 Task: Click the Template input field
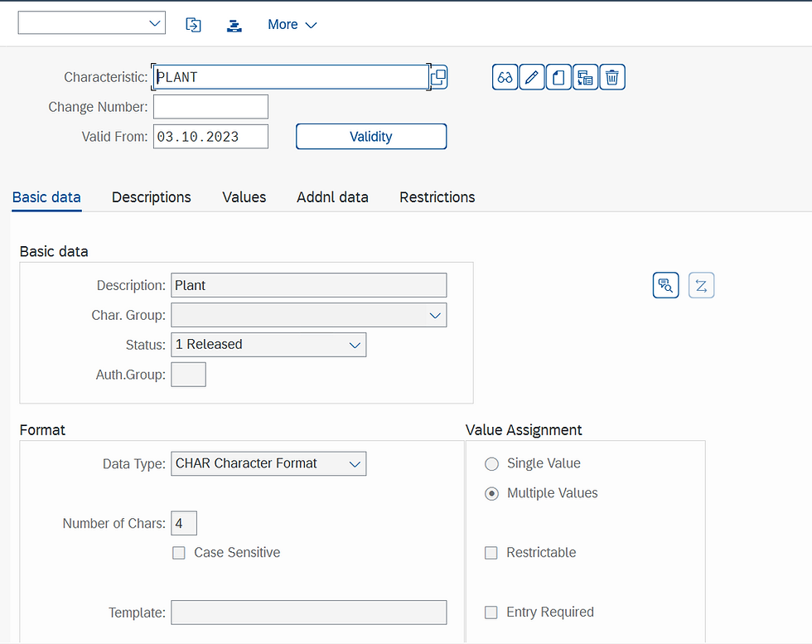pos(309,613)
